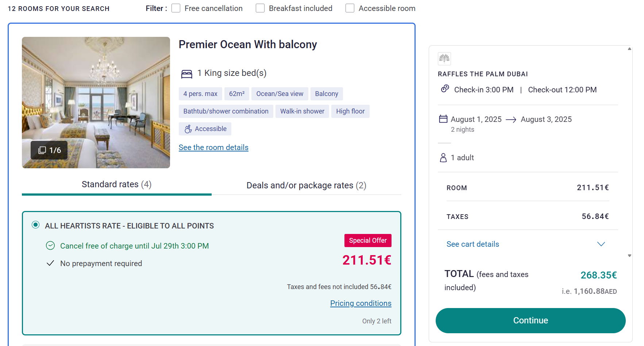The height and width of the screenshot is (346, 644).
Task: Click the calendar icon beside August 1, 2025
Action: click(x=443, y=119)
